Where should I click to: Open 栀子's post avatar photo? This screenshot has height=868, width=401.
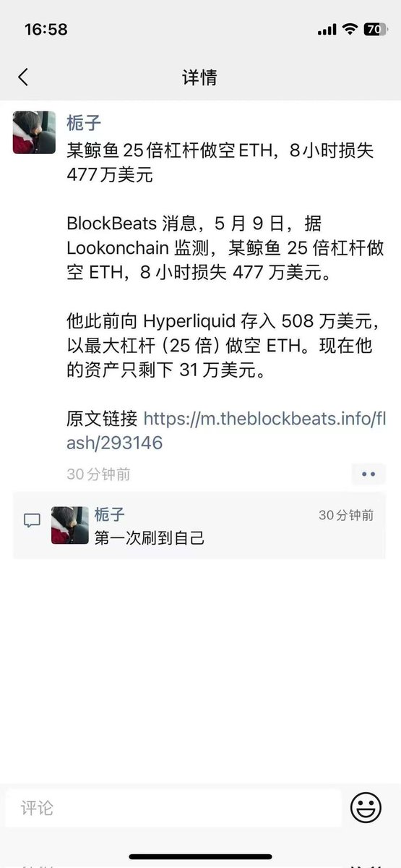[x=34, y=132]
